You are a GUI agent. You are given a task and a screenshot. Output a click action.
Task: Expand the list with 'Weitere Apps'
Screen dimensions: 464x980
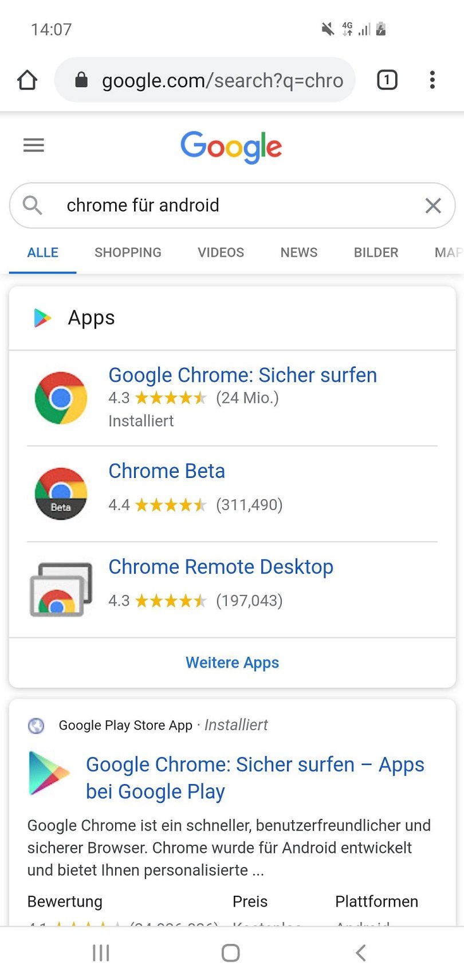232,663
